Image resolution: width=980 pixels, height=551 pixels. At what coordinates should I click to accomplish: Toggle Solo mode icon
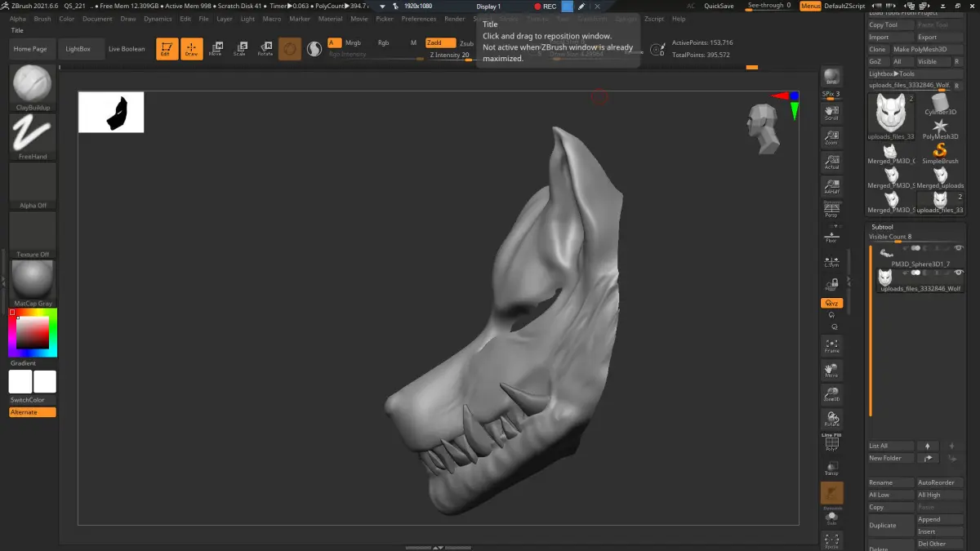[831, 518]
